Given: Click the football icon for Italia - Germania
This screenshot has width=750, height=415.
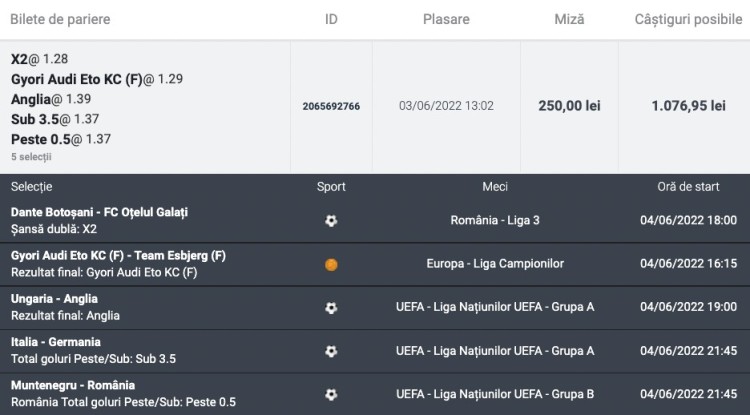Looking at the screenshot, I should pos(331,351).
